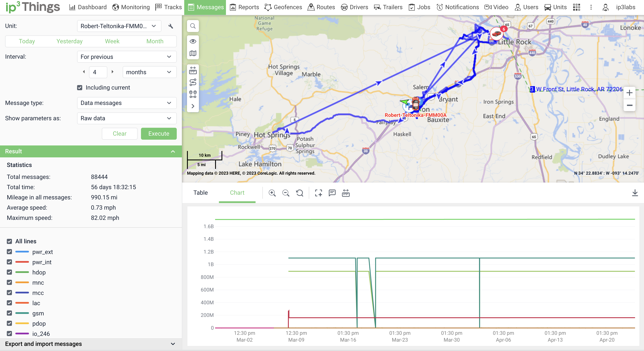Open the Interval For previous dropdown
Image resolution: width=644 pixels, height=351 pixels.
click(x=127, y=57)
